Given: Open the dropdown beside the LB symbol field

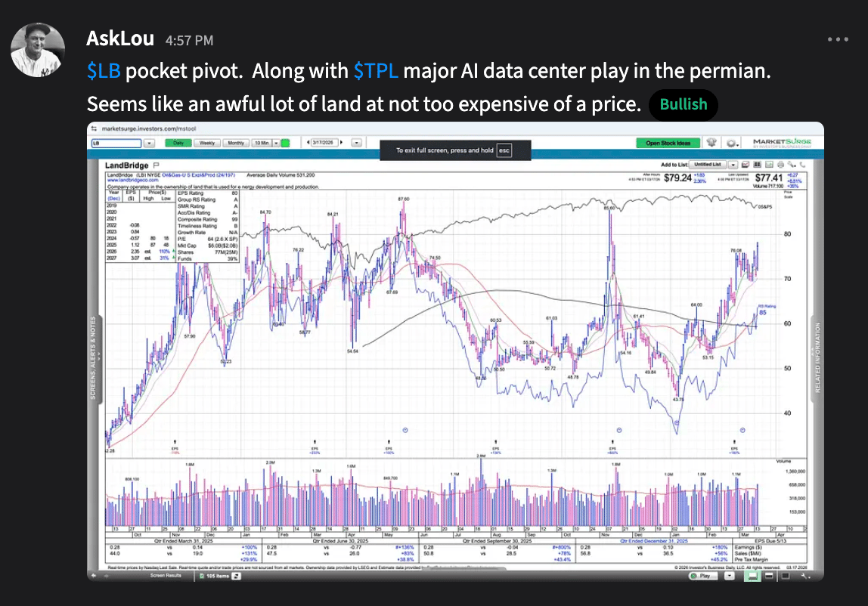Looking at the screenshot, I should tap(149, 143).
